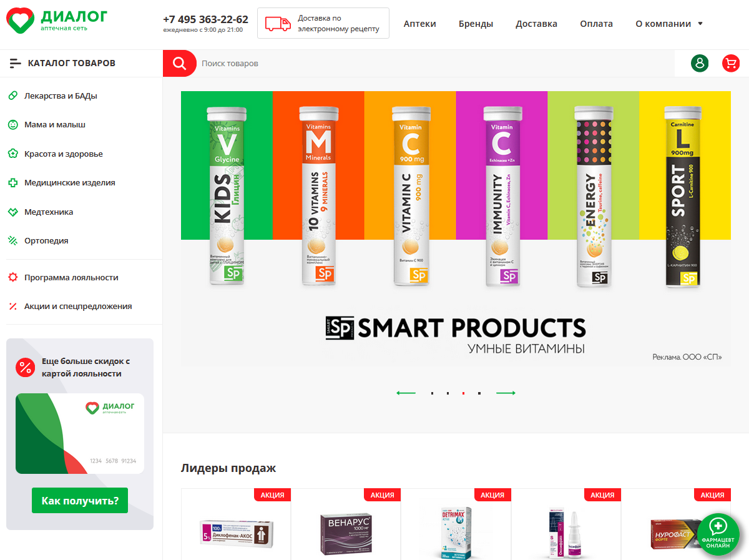Go to previous carousel slide arrow
Screen dimensions: 749x560
tap(406, 393)
